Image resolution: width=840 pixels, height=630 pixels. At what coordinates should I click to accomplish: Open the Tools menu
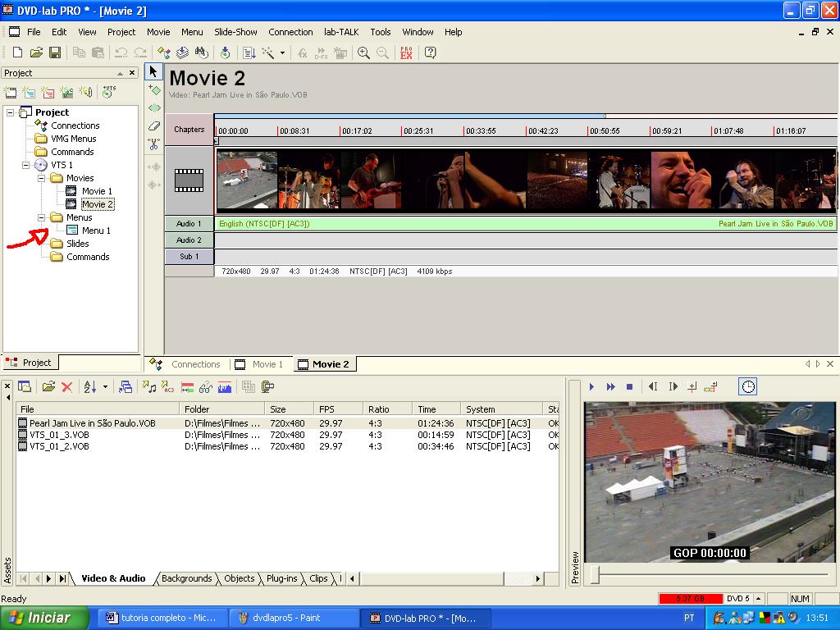point(381,32)
